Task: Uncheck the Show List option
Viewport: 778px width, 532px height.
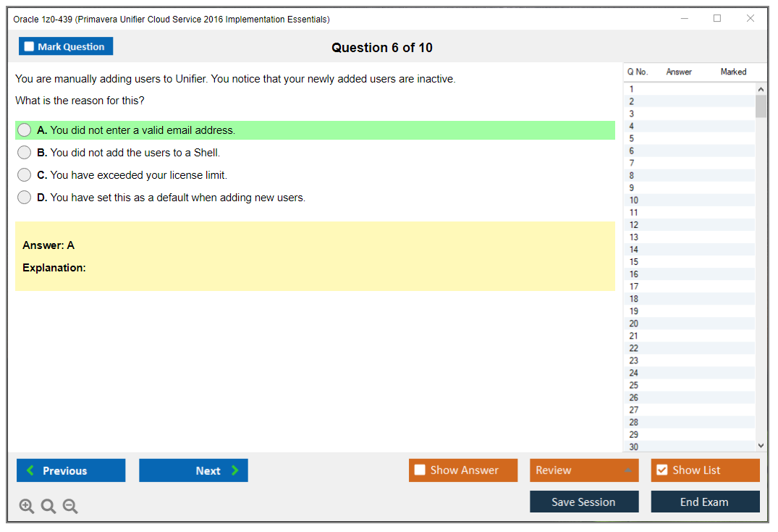Action: tap(661, 470)
